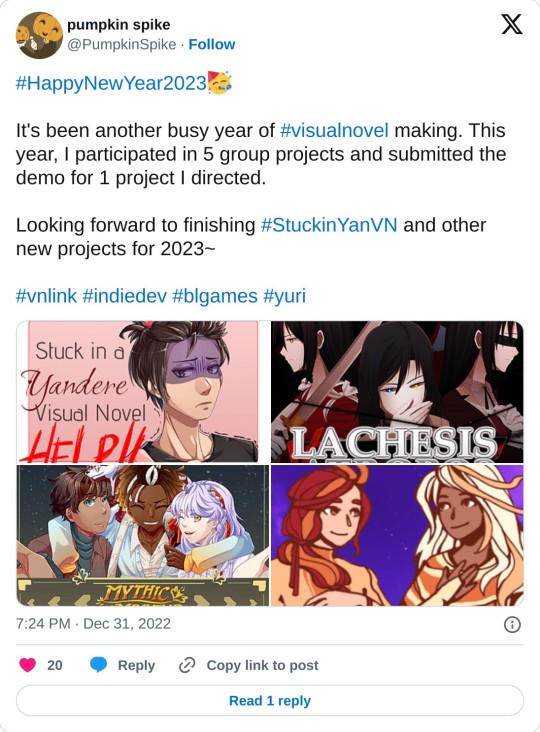View the Lachesis artwork image
The width and height of the screenshot is (540, 732).
[x=397, y=392]
